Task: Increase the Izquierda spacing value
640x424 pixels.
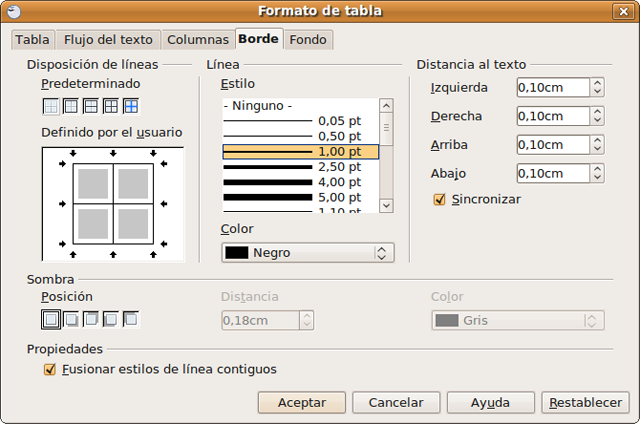Action: 598,83
